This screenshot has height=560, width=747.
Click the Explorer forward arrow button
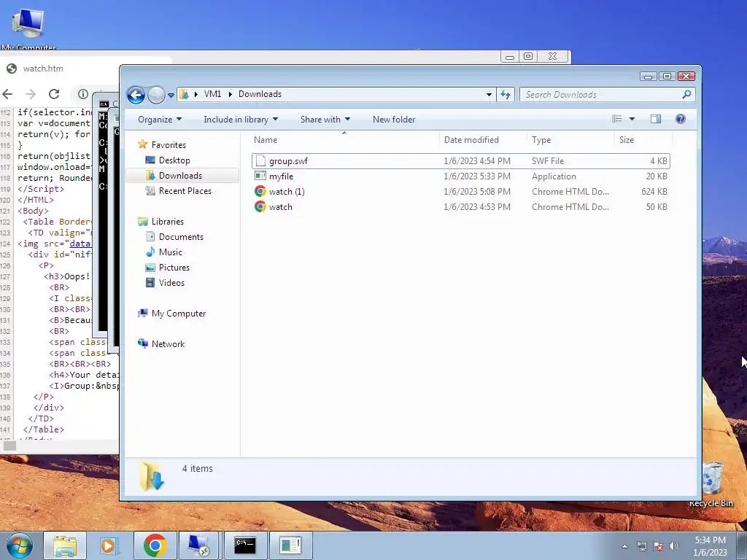[156, 95]
